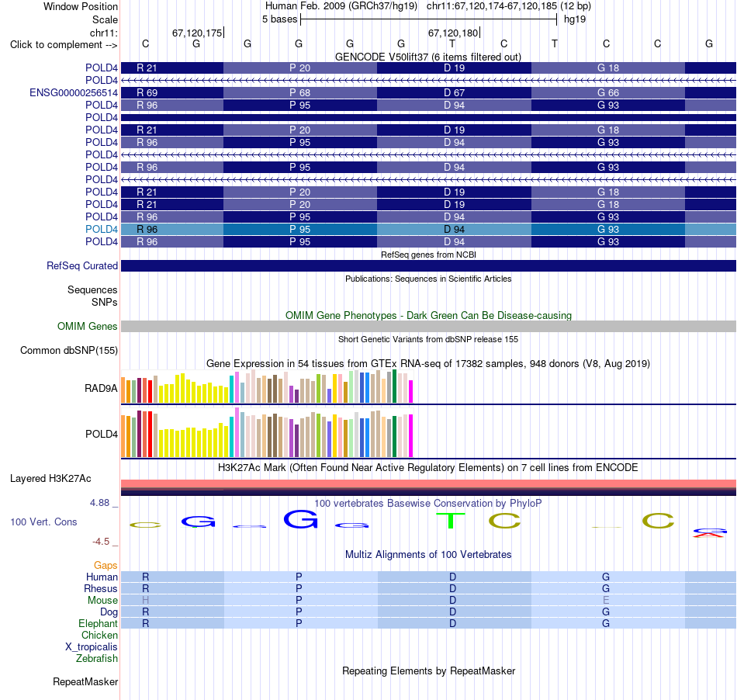
Task: Click the Dog species label
Action: pos(109,612)
